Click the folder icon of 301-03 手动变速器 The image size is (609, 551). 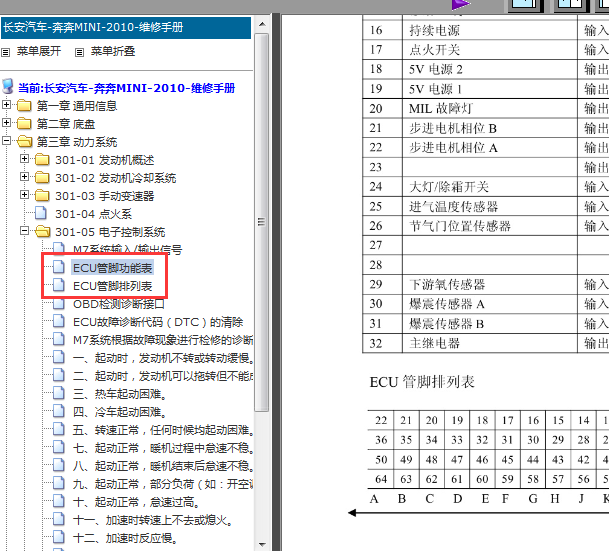[42, 195]
